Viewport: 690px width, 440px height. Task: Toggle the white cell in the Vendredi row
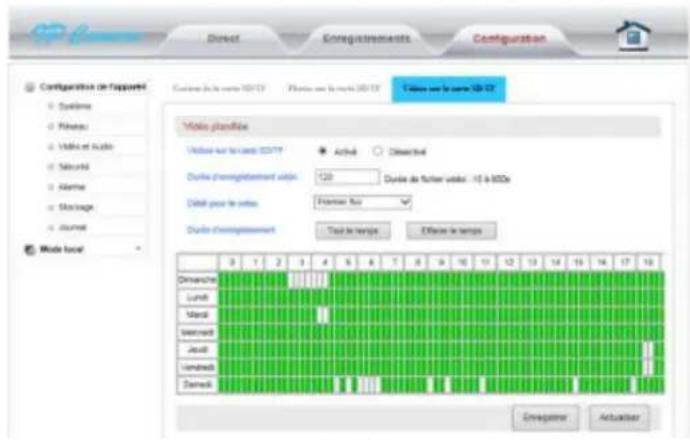click(648, 367)
